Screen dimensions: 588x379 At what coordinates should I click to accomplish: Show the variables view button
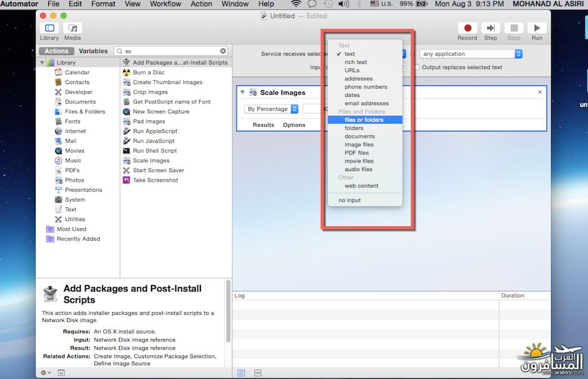[257, 373]
